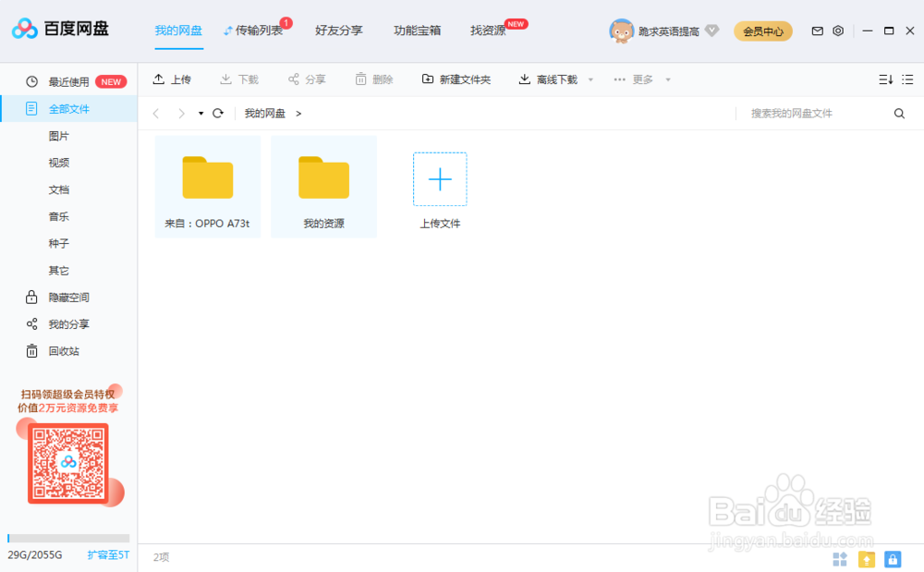Click 我的网盘 in the breadcrumb

coord(265,113)
